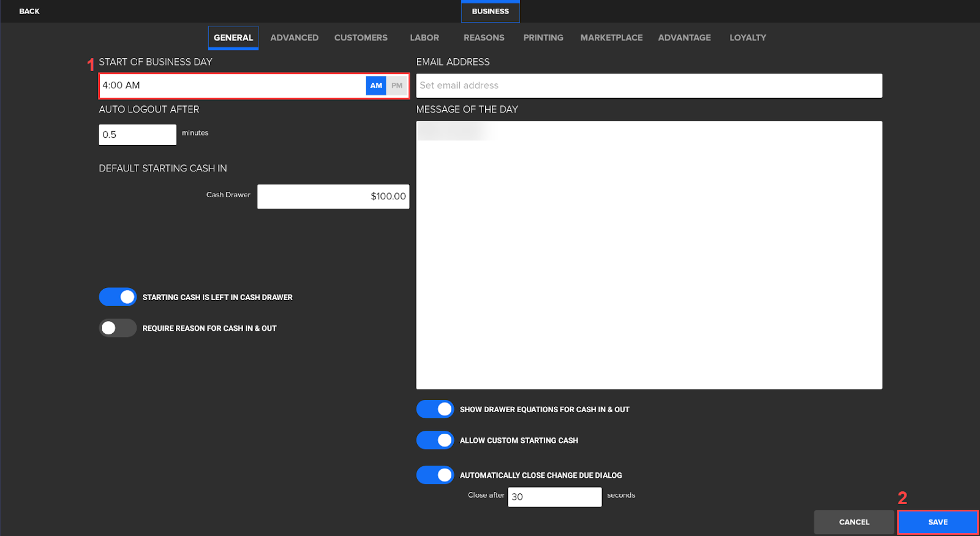Click the BACK button
980x536 pixels.
(x=29, y=11)
